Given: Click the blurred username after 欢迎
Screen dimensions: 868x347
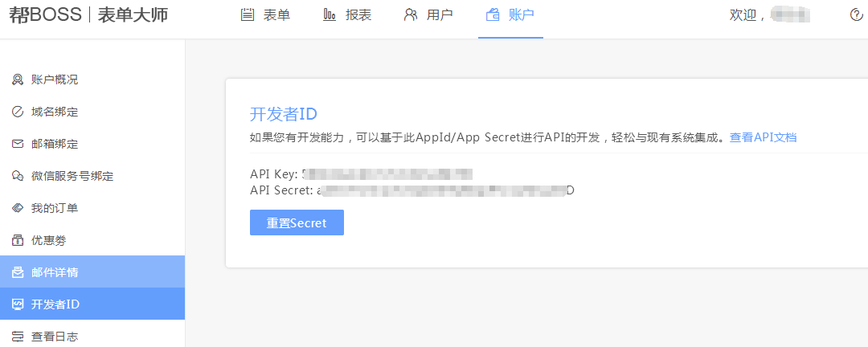Looking at the screenshot, I should tap(790, 15).
